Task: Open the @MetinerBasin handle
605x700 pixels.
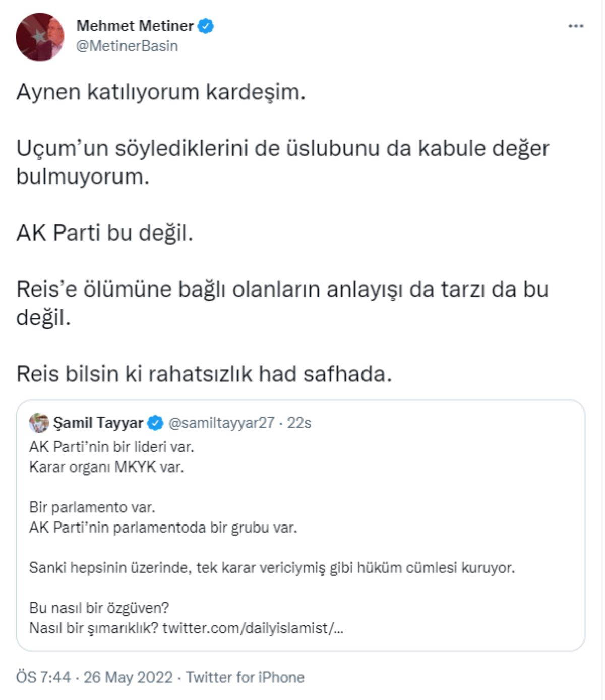Action: 127,46
